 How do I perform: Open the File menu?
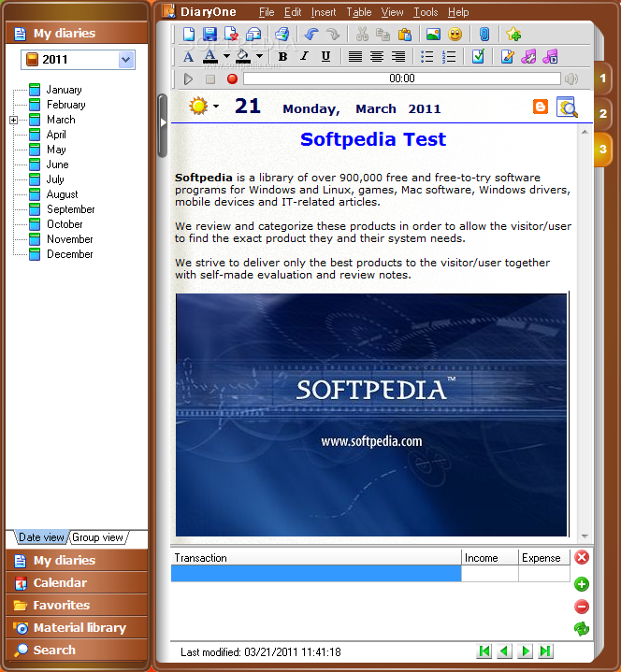point(267,12)
